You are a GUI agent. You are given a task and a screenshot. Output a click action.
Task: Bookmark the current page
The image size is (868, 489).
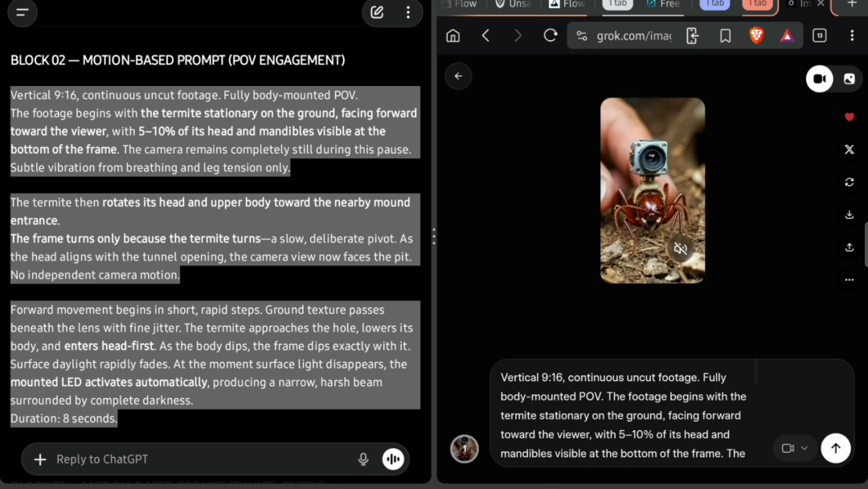pyautogui.click(x=725, y=36)
